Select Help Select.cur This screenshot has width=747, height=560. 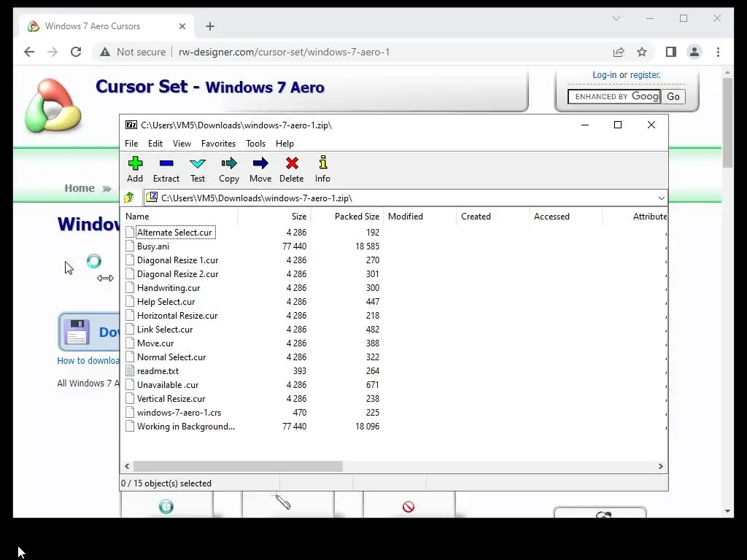click(x=166, y=301)
